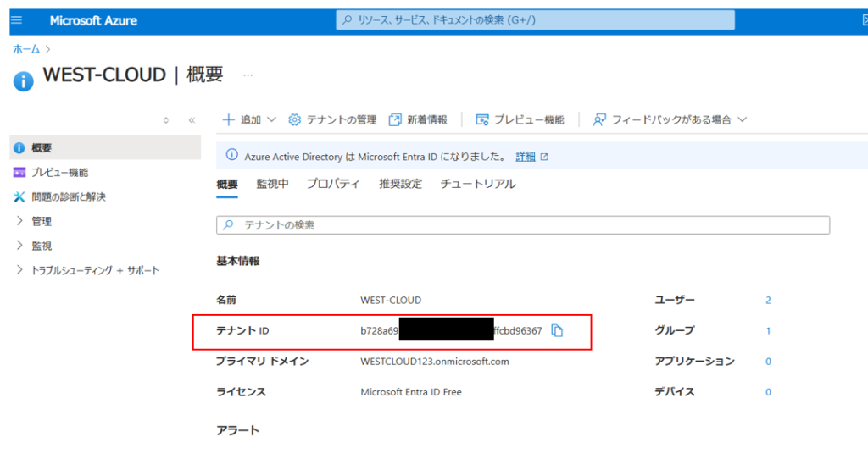Image resolution: width=868 pixels, height=470 pixels.
Task: Click the 追加 plus icon
Action: tap(228, 119)
